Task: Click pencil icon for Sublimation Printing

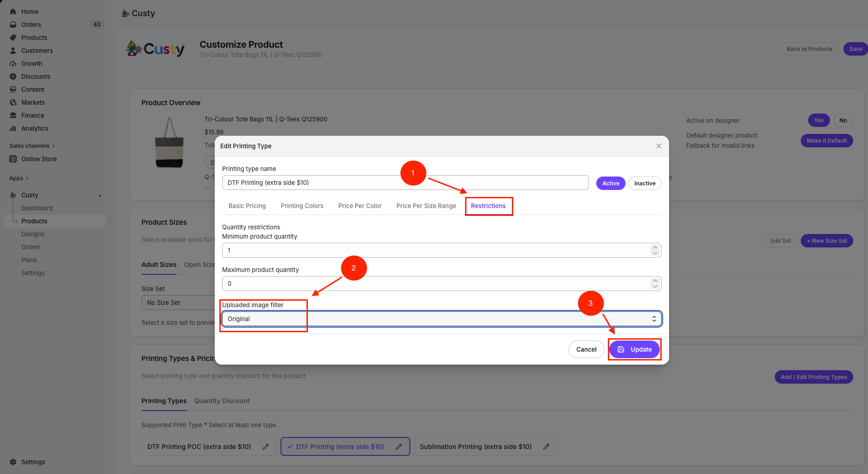Action: [546, 447]
